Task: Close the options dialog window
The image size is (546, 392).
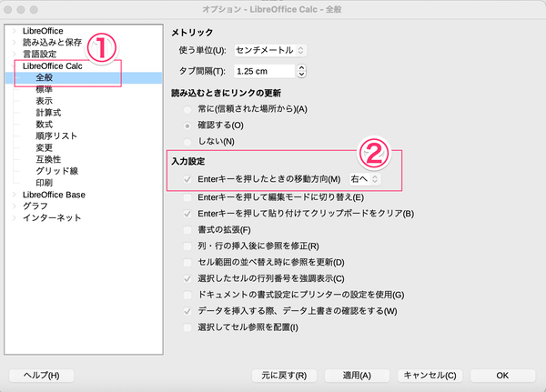Action: [x=8, y=10]
